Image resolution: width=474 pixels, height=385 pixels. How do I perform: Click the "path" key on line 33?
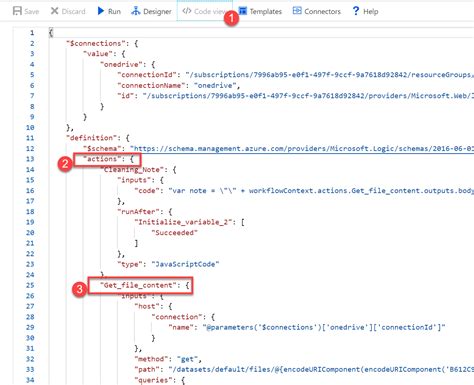point(147,369)
